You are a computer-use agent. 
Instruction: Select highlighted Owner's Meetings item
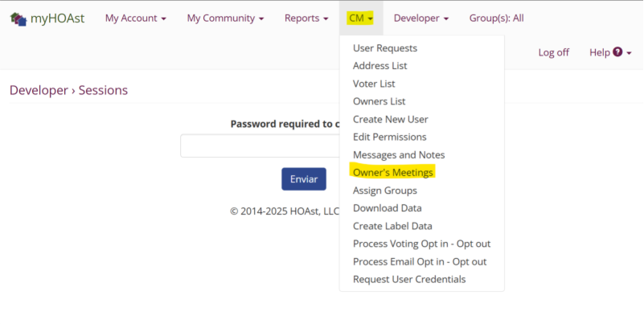point(392,172)
